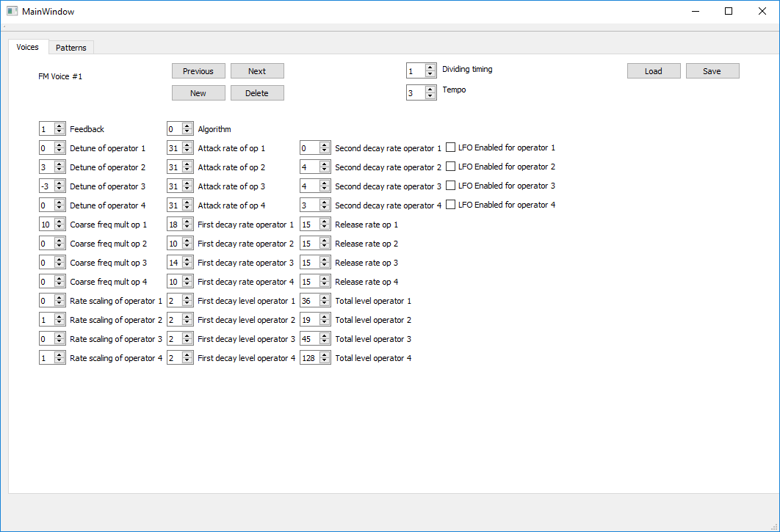The width and height of the screenshot is (780, 532).
Task: Click the MainWindow application icon in title bar
Action: point(12,11)
